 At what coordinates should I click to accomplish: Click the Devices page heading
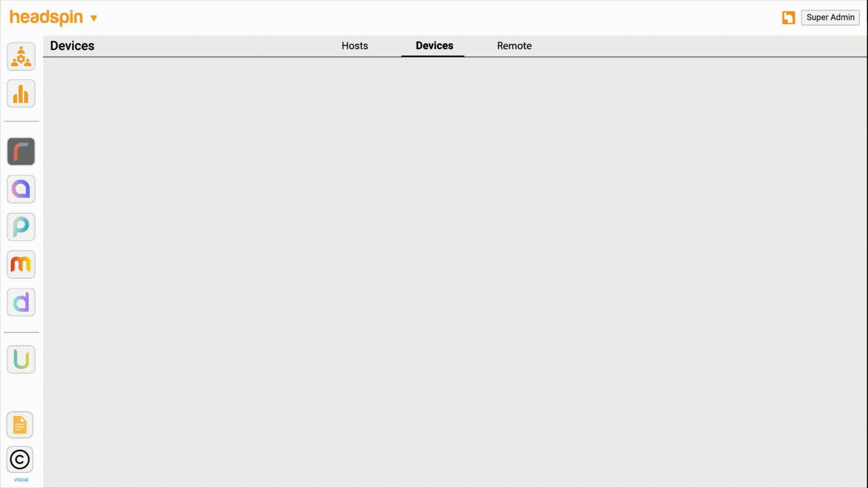72,46
